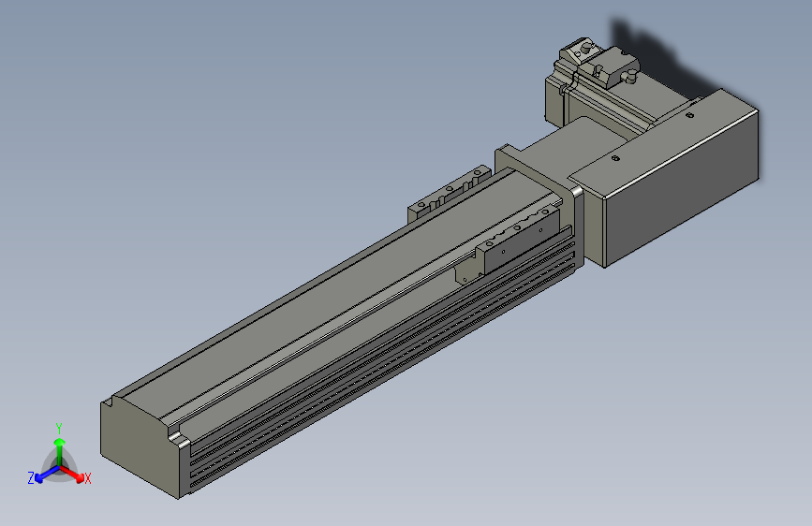Click the green Y label above the triad
Viewport: 812px width, 526px height.
pos(59,429)
